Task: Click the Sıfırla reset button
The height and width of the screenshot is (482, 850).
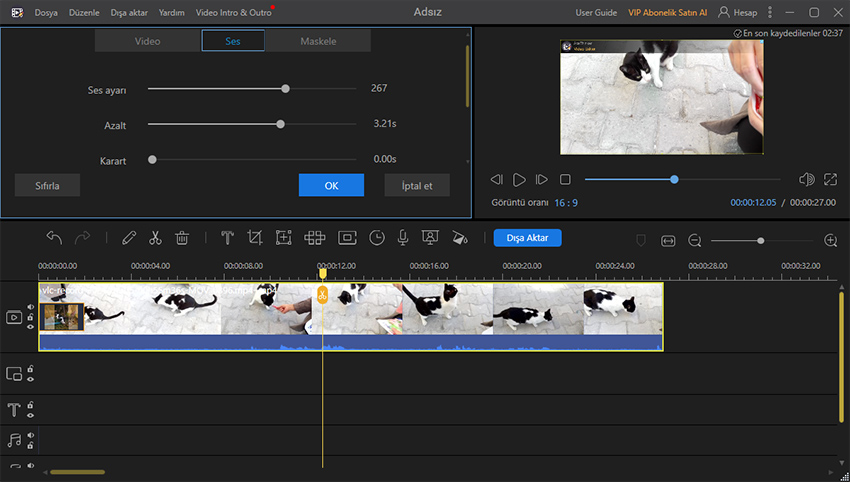Action: 47,185
